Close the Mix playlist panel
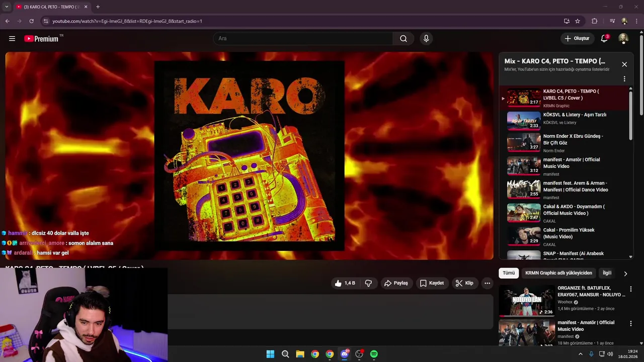Screen dimensions: 644x362 click(x=624, y=64)
